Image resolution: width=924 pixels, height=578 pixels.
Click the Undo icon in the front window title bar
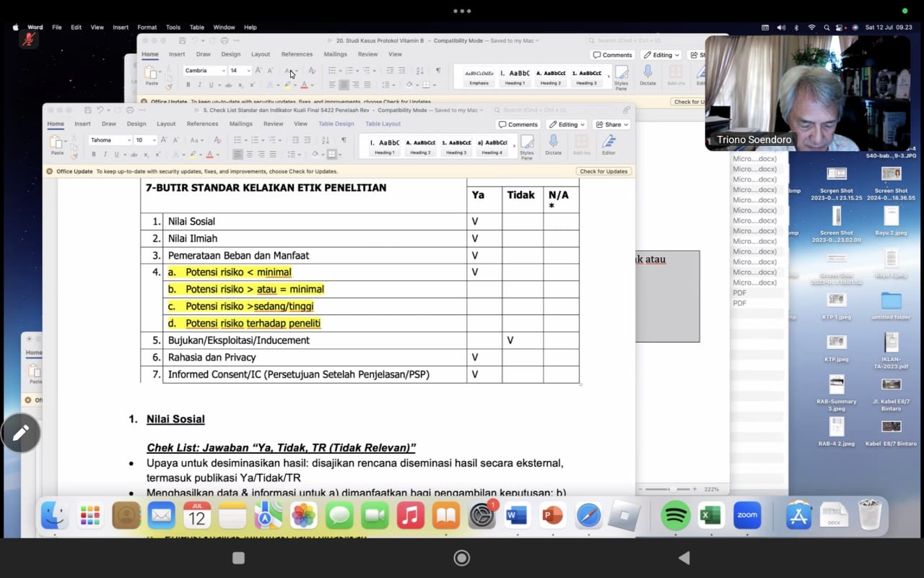click(100, 111)
